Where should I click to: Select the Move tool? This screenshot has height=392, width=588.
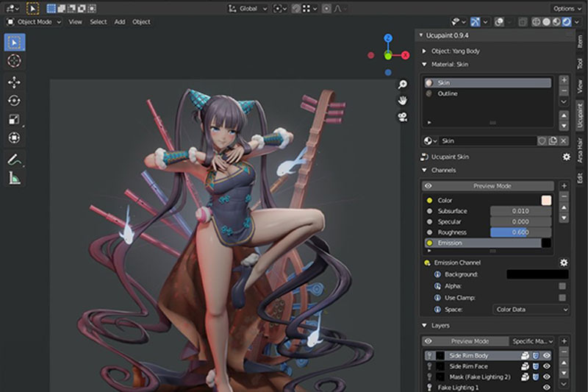(x=15, y=82)
